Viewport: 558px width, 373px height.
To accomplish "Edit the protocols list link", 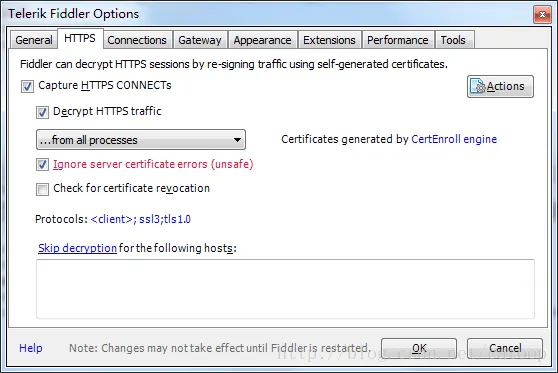I will (141, 219).
